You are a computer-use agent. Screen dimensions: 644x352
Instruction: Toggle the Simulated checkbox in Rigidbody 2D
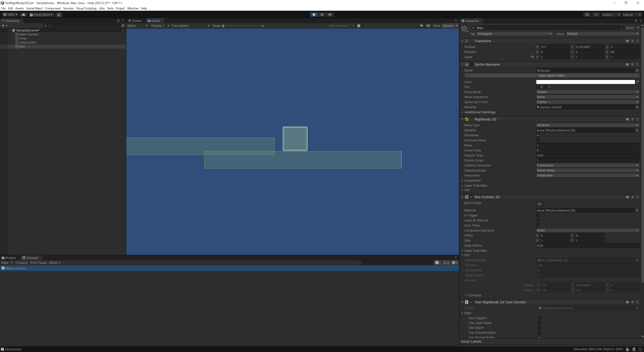tap(538, 135)
